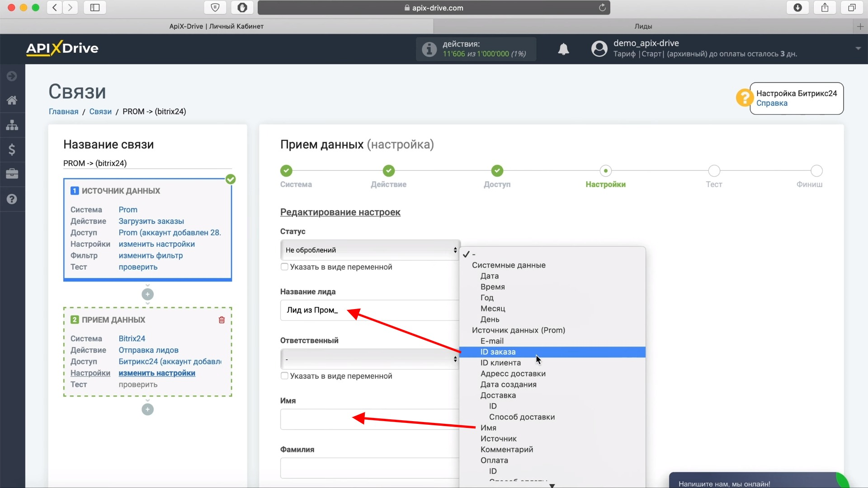This screenshot has height=488, width=868.
Task: Open the briefcase sidebar icon
Action: [x=12, y=174]
